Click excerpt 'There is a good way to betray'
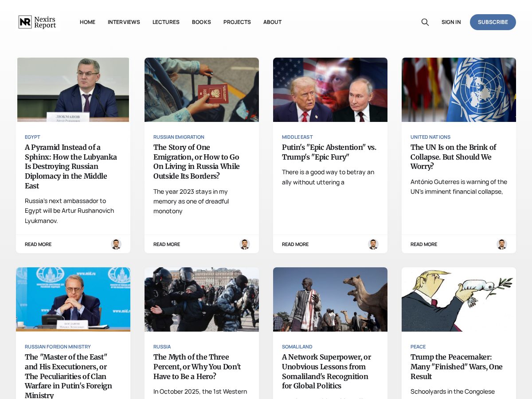 [328, 177]
